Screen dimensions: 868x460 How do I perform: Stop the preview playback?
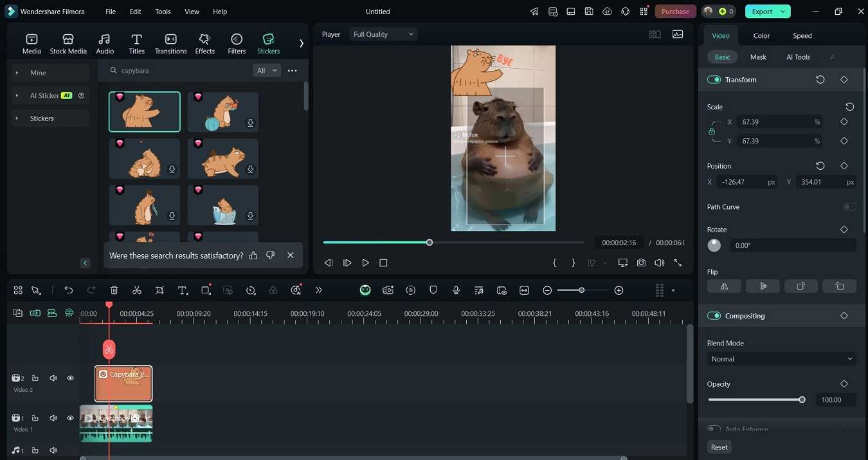click(383, 262)
